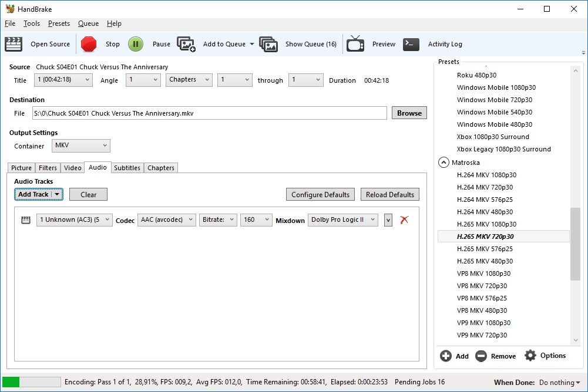Image resolution: width=588 pixels, height=392 pixels.
Task: Collapse the Matroska preset group
Action: [443, 163]
